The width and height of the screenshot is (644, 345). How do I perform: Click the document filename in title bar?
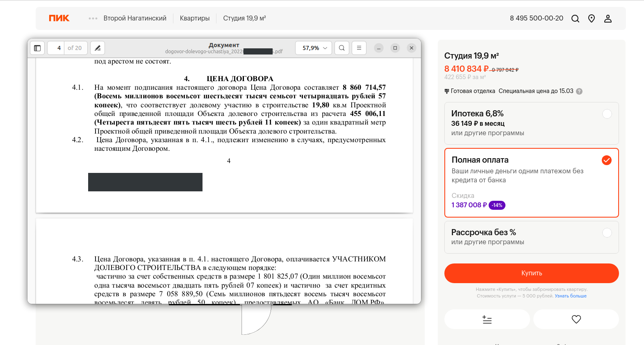tap(224, 52)
